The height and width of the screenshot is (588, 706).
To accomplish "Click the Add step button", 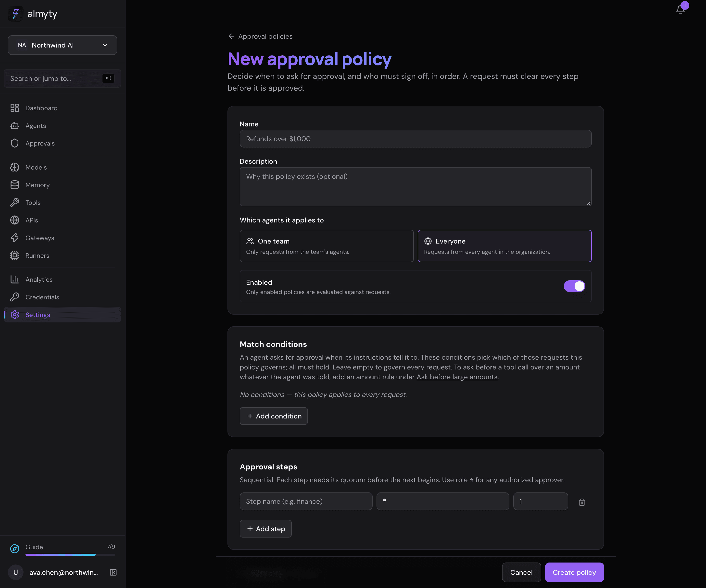I will point(265,528).
